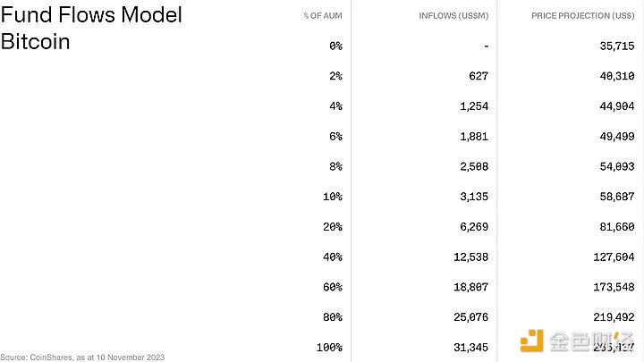Viewport: 644px width, 362px height.
Task: Click the "Bitcoin" subtitle text
Action: point(35,42)
